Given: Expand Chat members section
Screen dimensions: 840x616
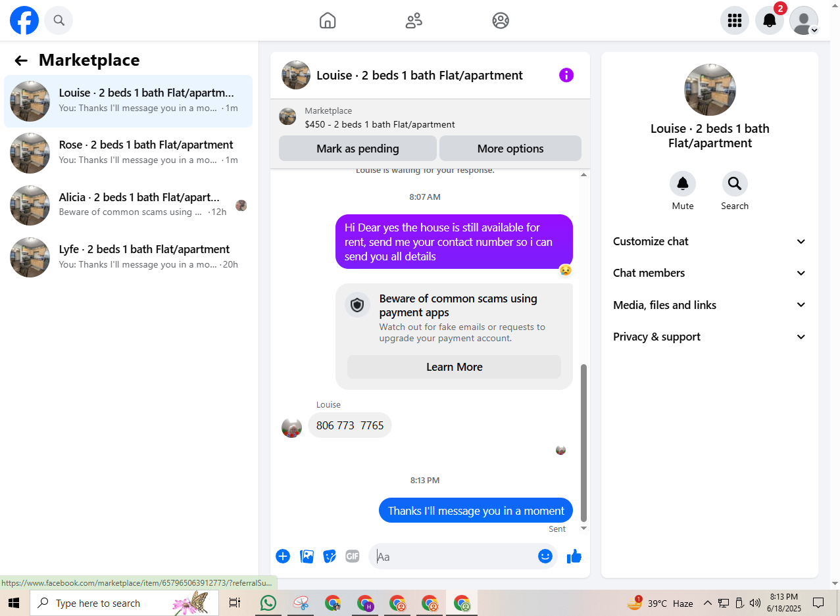Looking at the screenshot, I should (x=710, y=273).
